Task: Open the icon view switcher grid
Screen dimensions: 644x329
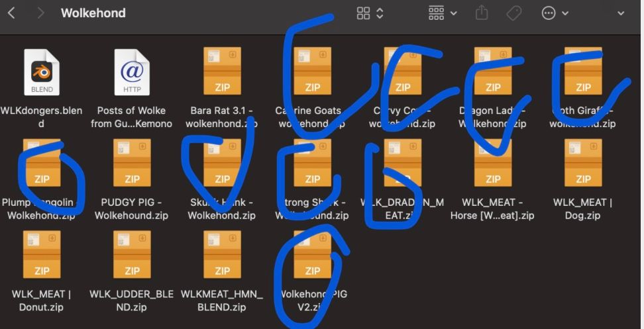Action: [364, 13]
